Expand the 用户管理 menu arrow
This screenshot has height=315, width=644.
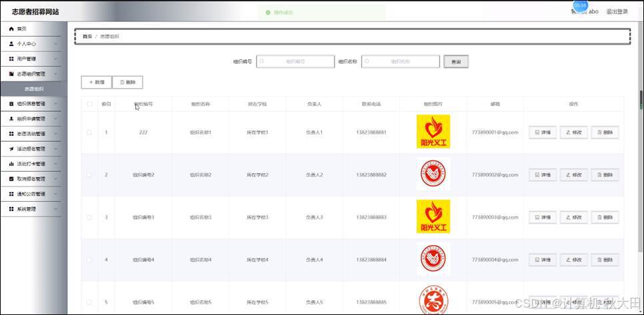55,59
